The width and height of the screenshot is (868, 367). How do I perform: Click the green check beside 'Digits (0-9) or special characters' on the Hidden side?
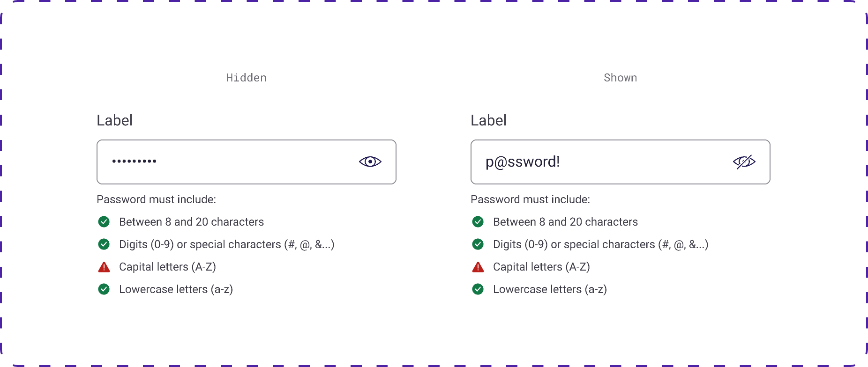tap(104, 244)
